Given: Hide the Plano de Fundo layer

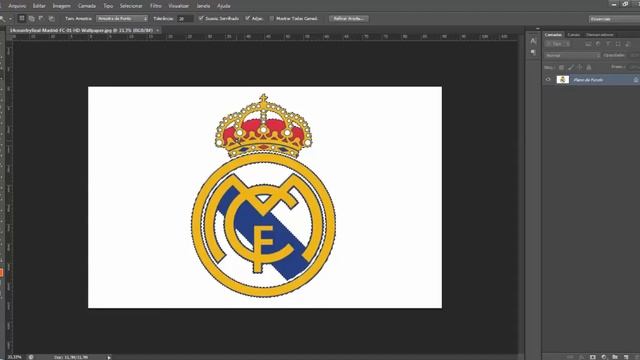Looking at the screenshot, I should coord(548,80).
